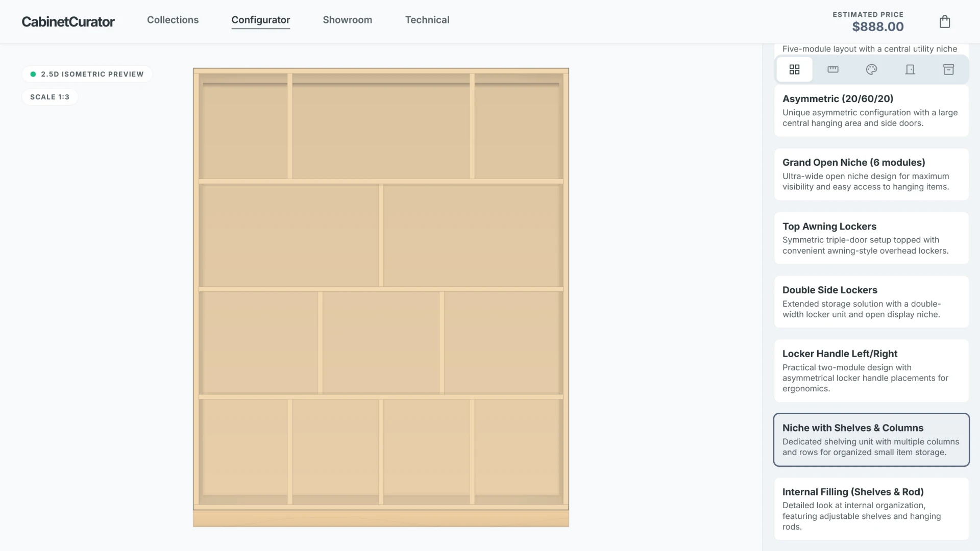The image size is (980, 551).
Task: Open the Technical tab
Action: pos(427,20)
